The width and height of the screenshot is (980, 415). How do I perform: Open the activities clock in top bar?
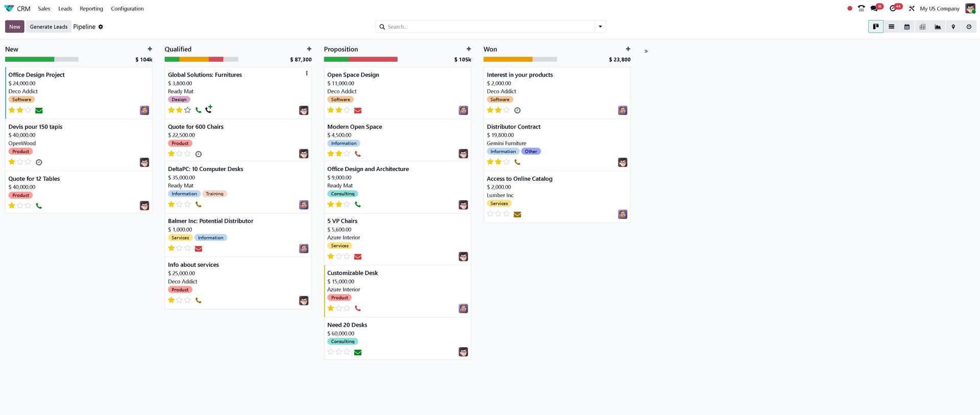893,9
